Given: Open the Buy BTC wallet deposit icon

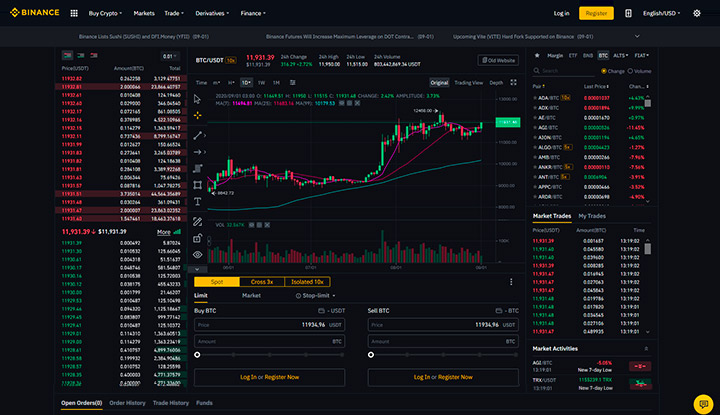Looking at the screenshot, I should click(x=321, y=311).
